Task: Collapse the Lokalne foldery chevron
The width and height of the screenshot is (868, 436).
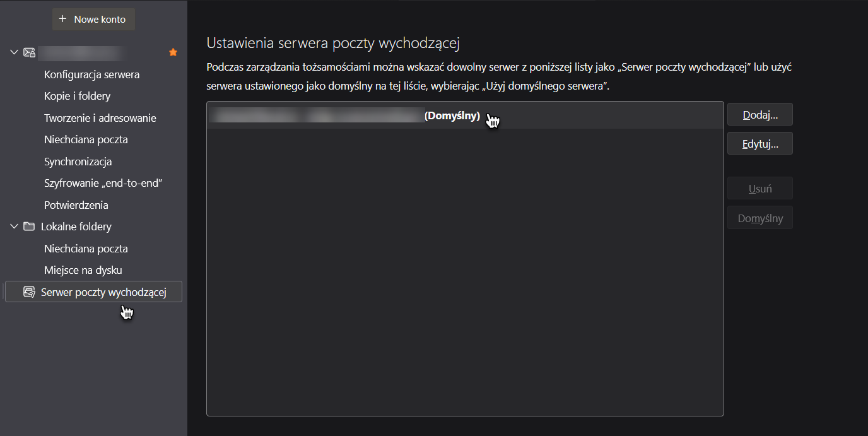Action: [15, 227]
